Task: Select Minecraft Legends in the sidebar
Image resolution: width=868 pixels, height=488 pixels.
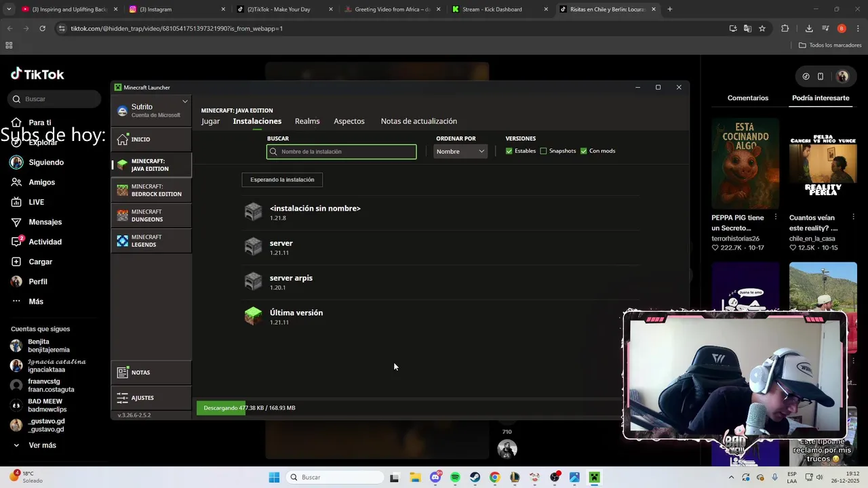Action: [151, 241]
